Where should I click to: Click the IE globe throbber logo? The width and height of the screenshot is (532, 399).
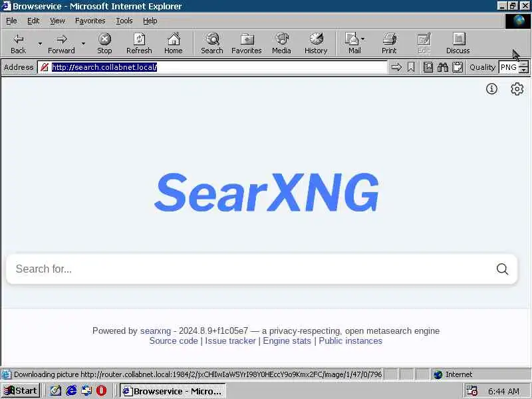[x=519, y=21]
